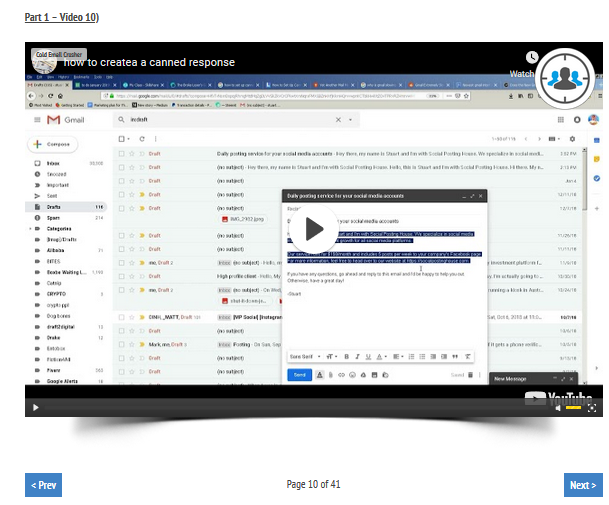
Task: Click the Google Drive icon in compose window
Action: click(x=363, y=375)
